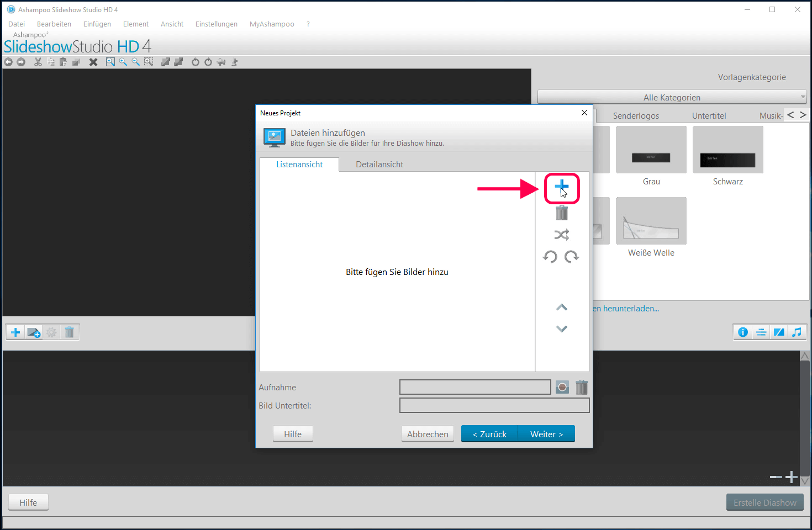Viewport: 812px width, 530px height.
Task: Delete the recording with Aufnahme trash icon
Action: tap(582, 387)
